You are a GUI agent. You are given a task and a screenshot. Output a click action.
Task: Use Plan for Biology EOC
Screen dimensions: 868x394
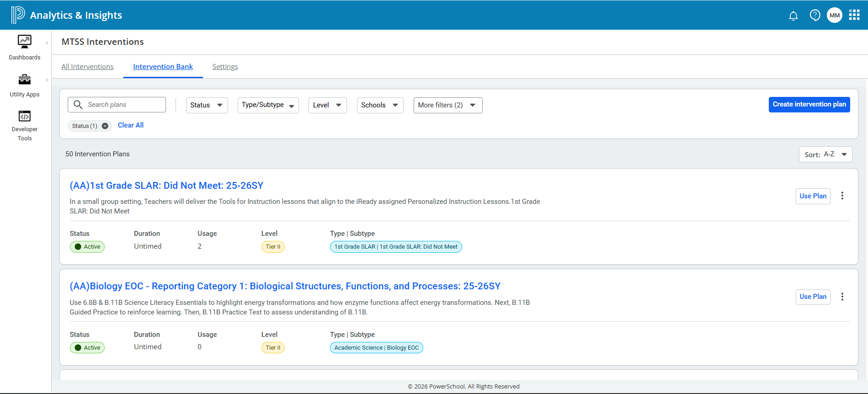point(813,297)
